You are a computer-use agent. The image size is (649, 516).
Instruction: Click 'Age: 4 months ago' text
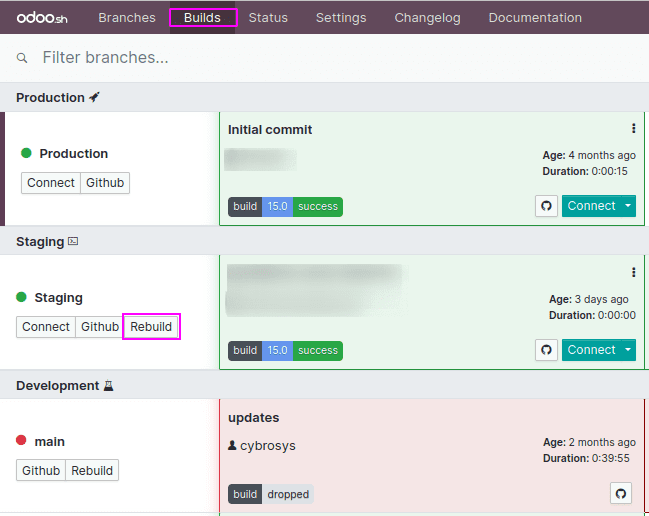(589, 155)
